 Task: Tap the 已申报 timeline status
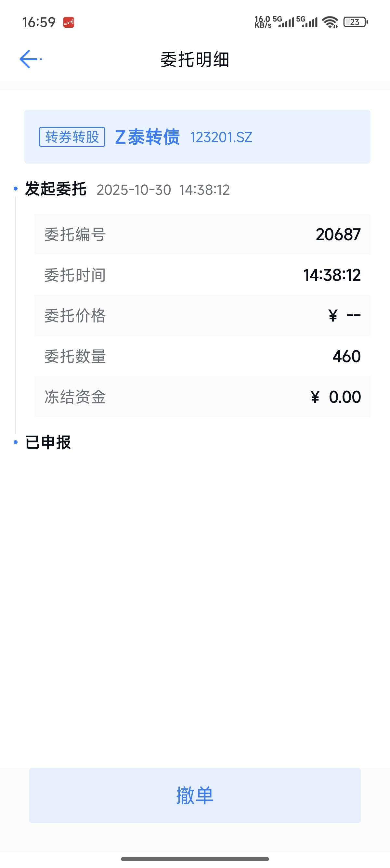(x=48, y=442)
